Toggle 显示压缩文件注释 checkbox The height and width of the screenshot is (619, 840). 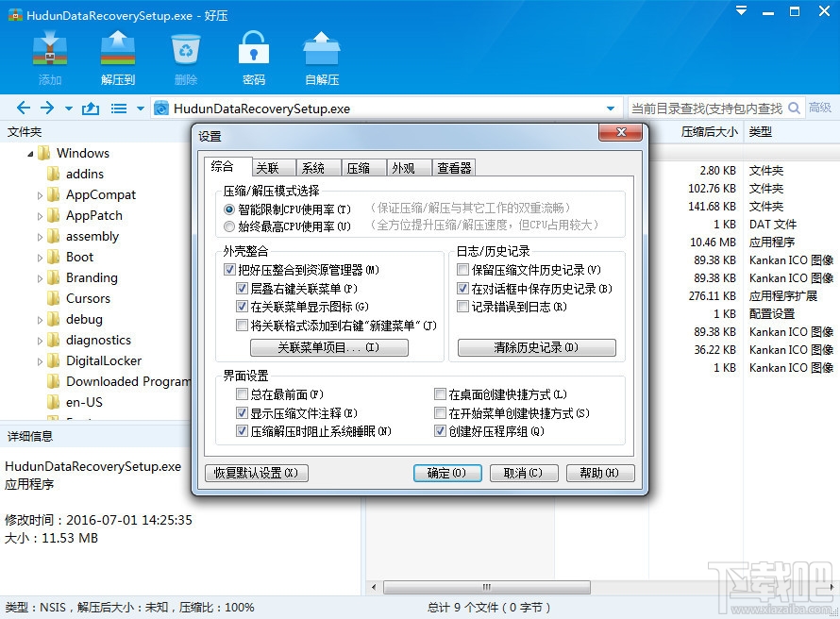tap(242, 413)
